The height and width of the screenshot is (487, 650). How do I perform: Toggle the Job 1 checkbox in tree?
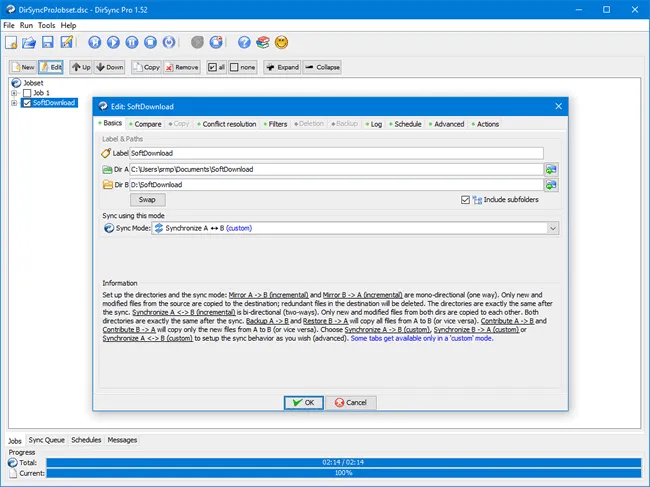26,93
